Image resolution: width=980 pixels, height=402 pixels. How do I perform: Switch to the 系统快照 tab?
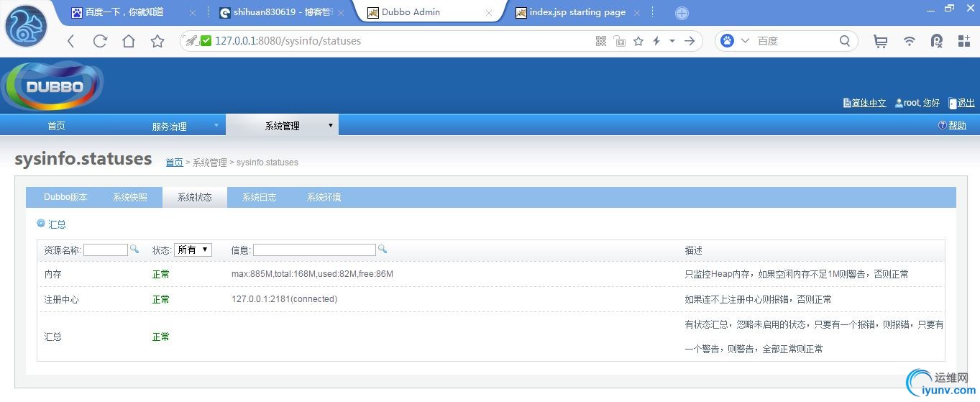(130, 197)
